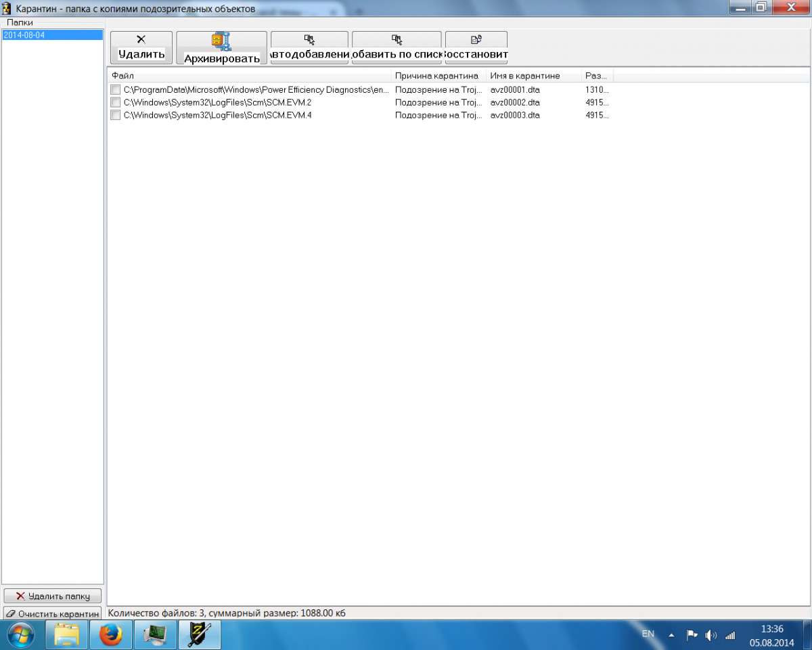Click the Добавить по списку button
Viewport: 812px width, 650px height.
point(397,48)
